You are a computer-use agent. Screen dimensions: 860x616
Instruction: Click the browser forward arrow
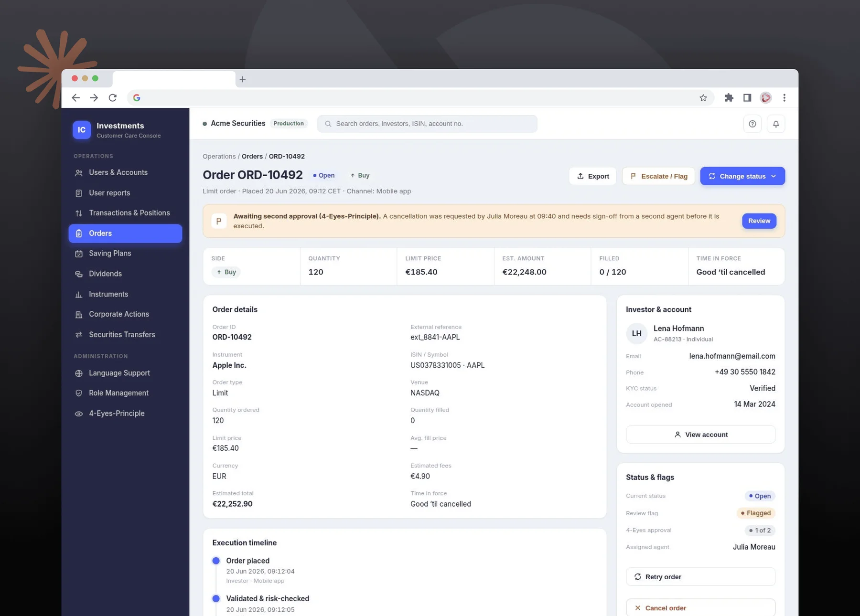(x=94, y=98)
